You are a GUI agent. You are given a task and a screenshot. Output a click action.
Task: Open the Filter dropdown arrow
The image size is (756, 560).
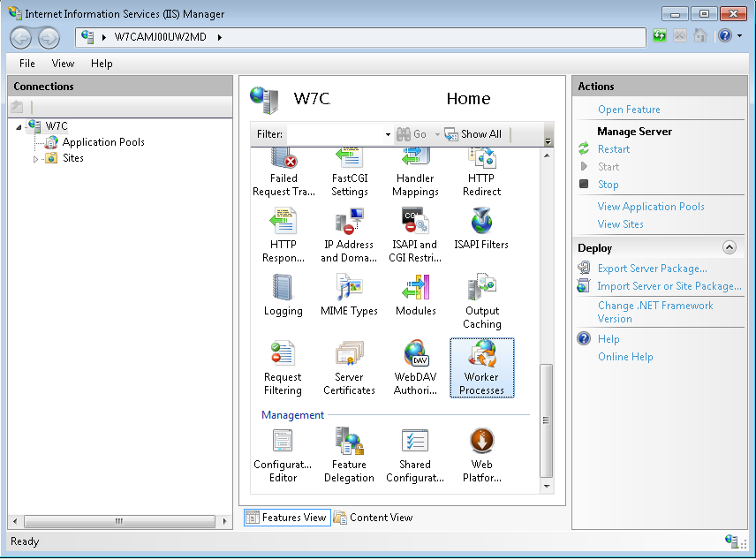click(x=388, y=134)
